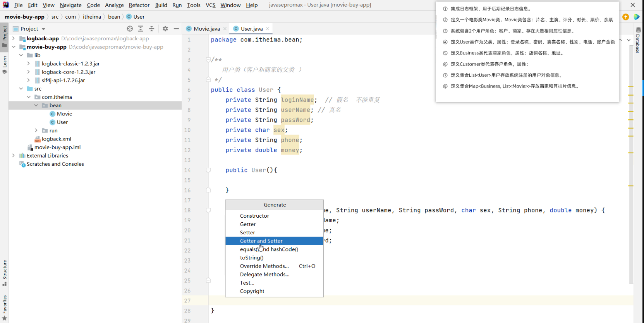
Task: Close the User.java tab
Action: tap(268, 29)
